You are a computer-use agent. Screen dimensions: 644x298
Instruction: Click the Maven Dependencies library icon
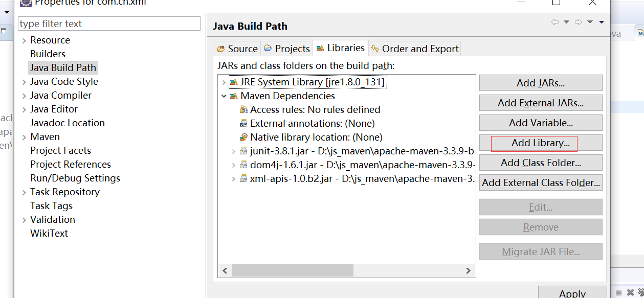pyautogui.click(x=234, y=96)
